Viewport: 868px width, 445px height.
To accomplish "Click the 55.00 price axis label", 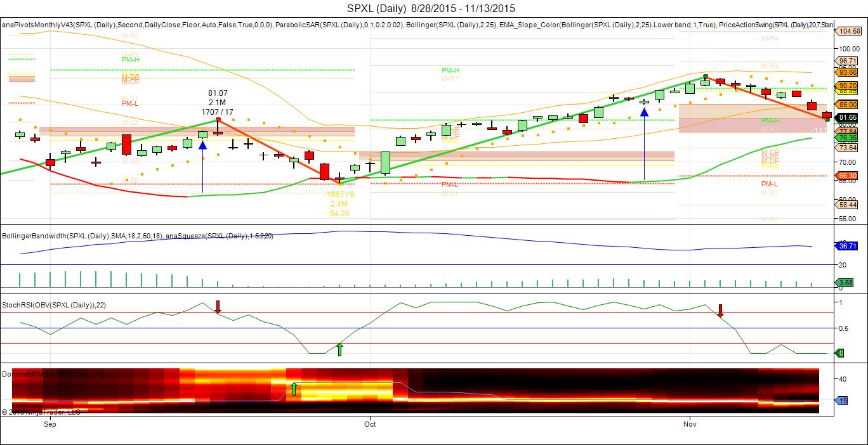I will (x=848, y=219).
